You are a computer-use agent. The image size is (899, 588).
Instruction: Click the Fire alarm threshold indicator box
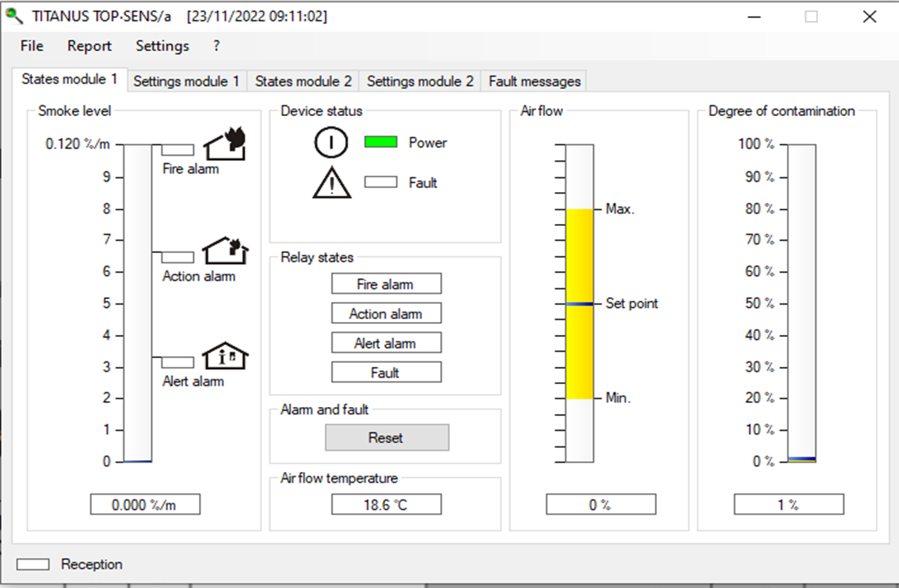click(178, 150)
